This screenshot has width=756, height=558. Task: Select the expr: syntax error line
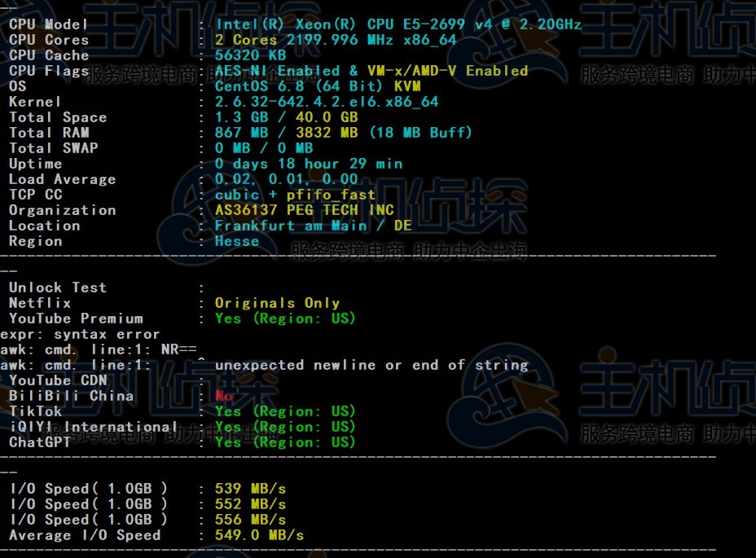80,334
